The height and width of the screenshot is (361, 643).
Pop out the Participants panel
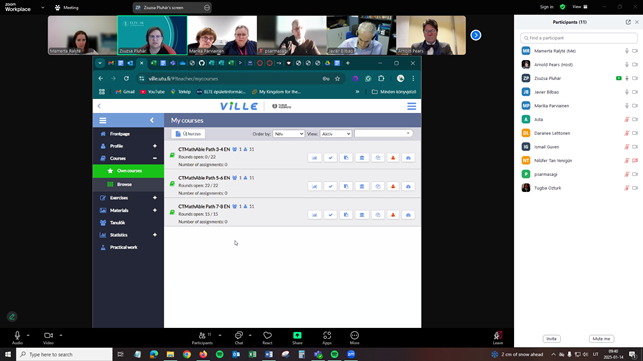tap(628, 22)
